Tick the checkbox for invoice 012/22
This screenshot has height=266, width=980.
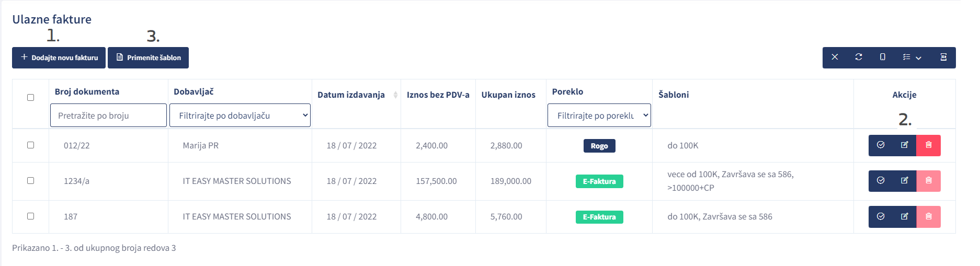pos(31,145)
